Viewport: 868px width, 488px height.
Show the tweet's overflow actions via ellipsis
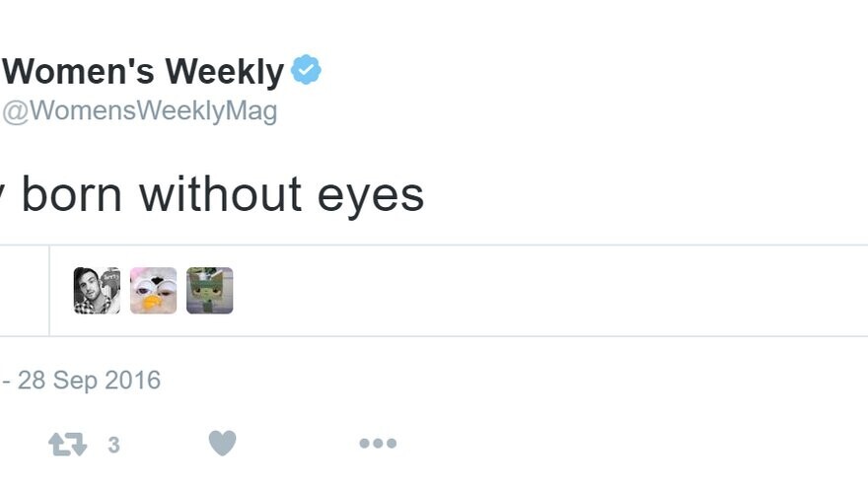tap(377, 445)
